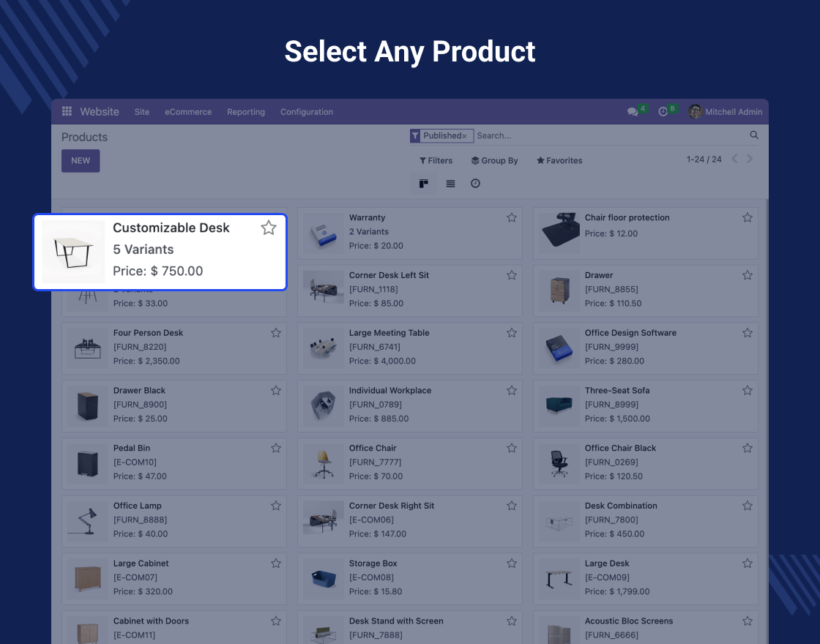The height and width of the screenshot is (644, 820).
Task: Open the conversations message icon with badge 4
Action: [633, 112]
